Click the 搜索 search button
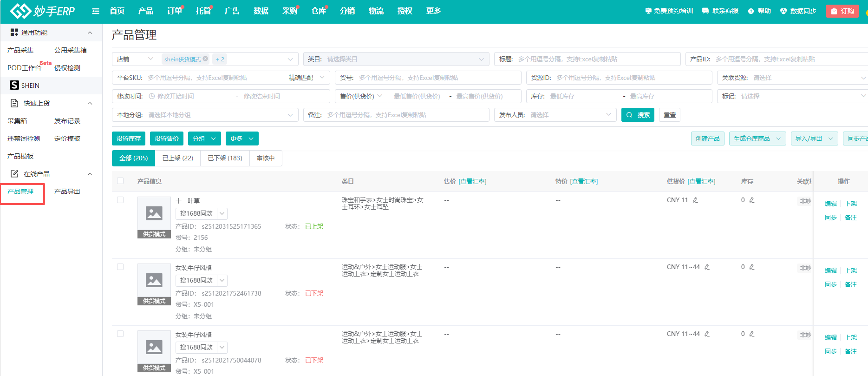 pos(638,115)
